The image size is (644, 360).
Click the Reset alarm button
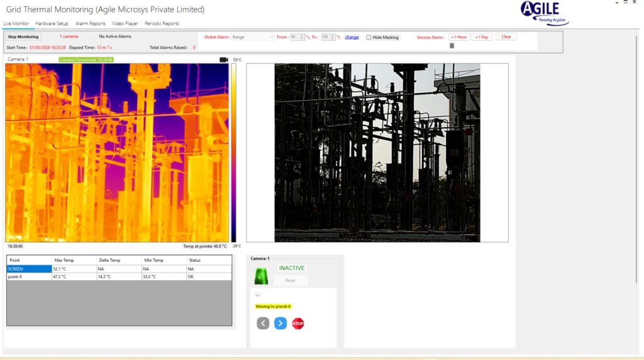[x=291, y=280]
